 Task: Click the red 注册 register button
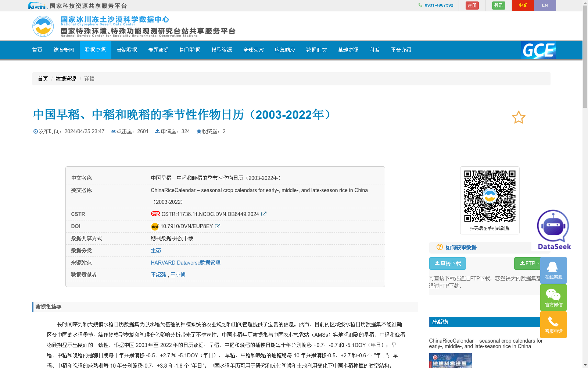tap(472, 6)
